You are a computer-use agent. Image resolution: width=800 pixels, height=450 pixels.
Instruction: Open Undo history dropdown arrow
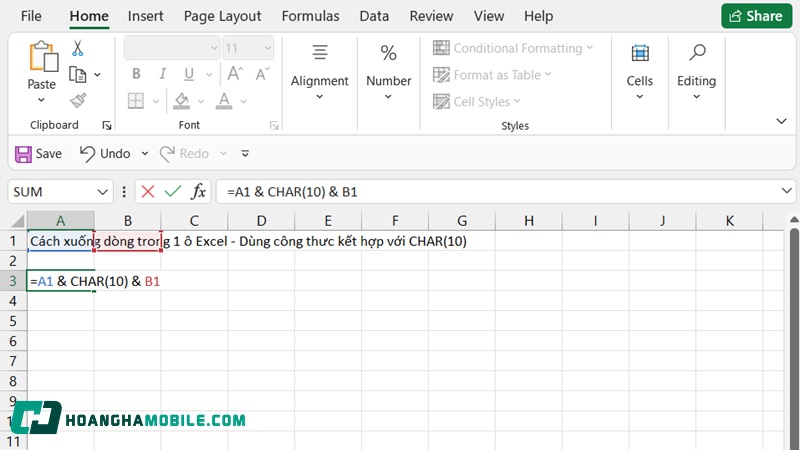coord(145,154)
